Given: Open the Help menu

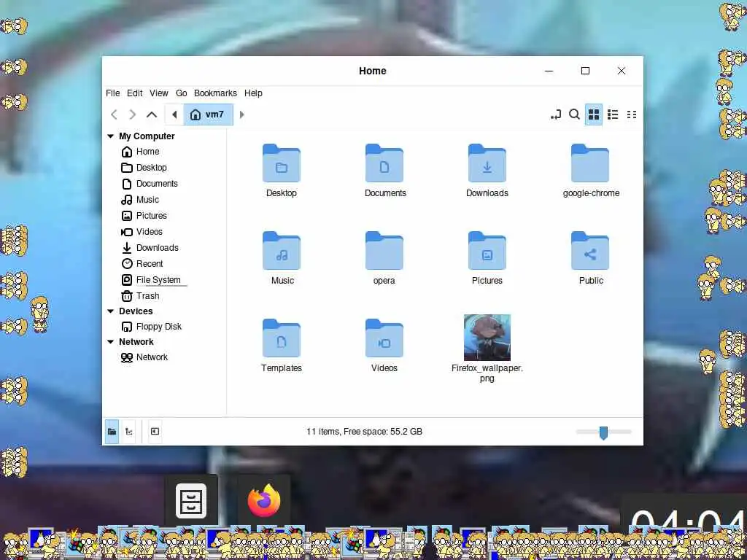Looking at the screenshot, I should point(253,93).
